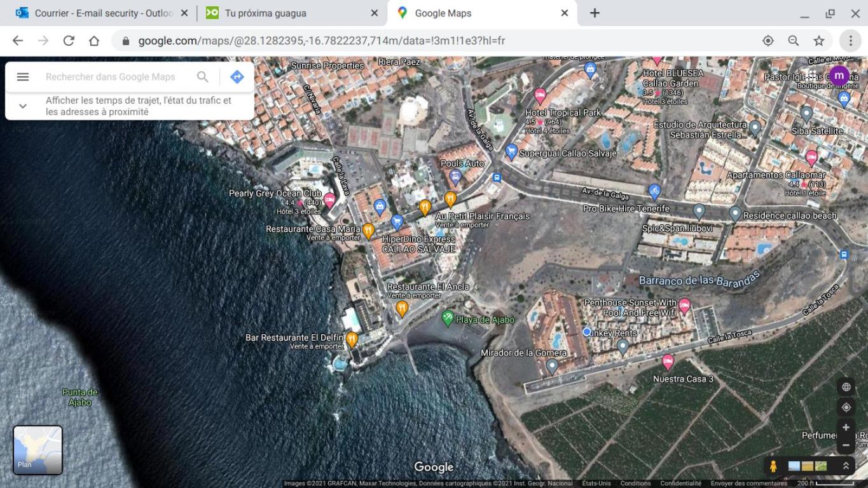The image size is (868, 488).
Task: Show your location on the map
Action: [x=846, y=407]
